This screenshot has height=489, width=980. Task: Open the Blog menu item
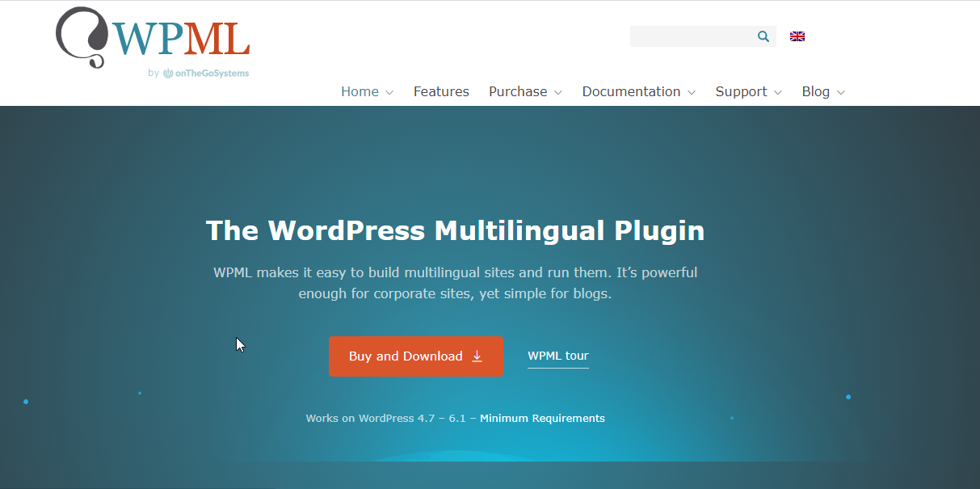pos(816,91)
